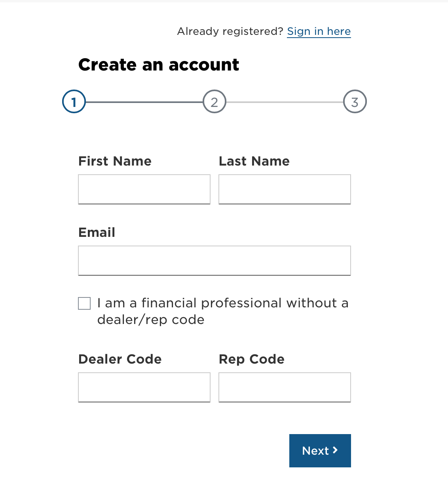Click step 3 circle in the progress indicator
Viewport: 448px width, 484px height.
pyautogui.click(x=355, y=101)
